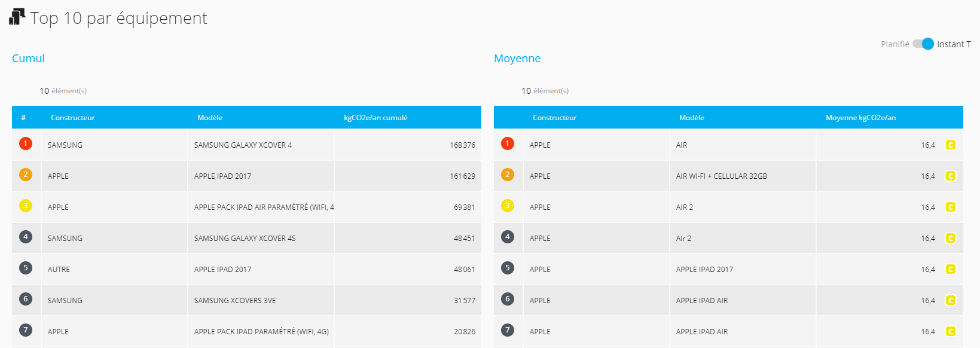The height and width of the screenshot is (348, 980).
Task: Click value 161 629
Action: tap(462, 176)
